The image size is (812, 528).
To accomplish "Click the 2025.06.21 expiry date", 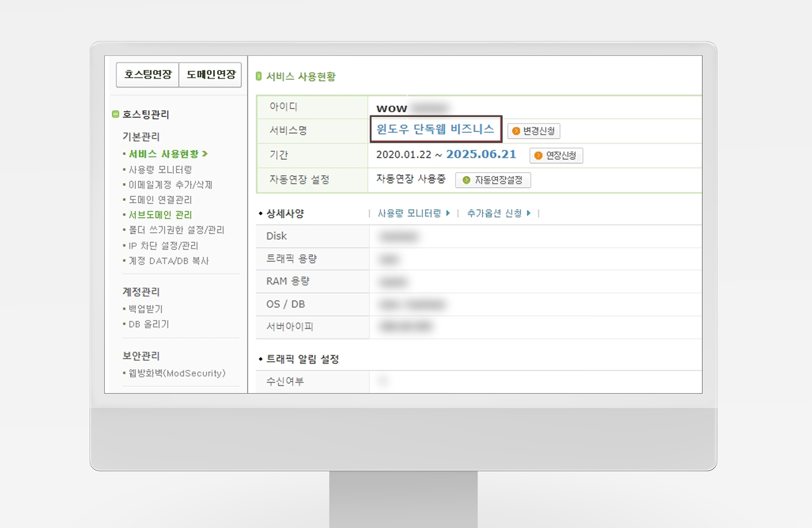I will 481,154.
